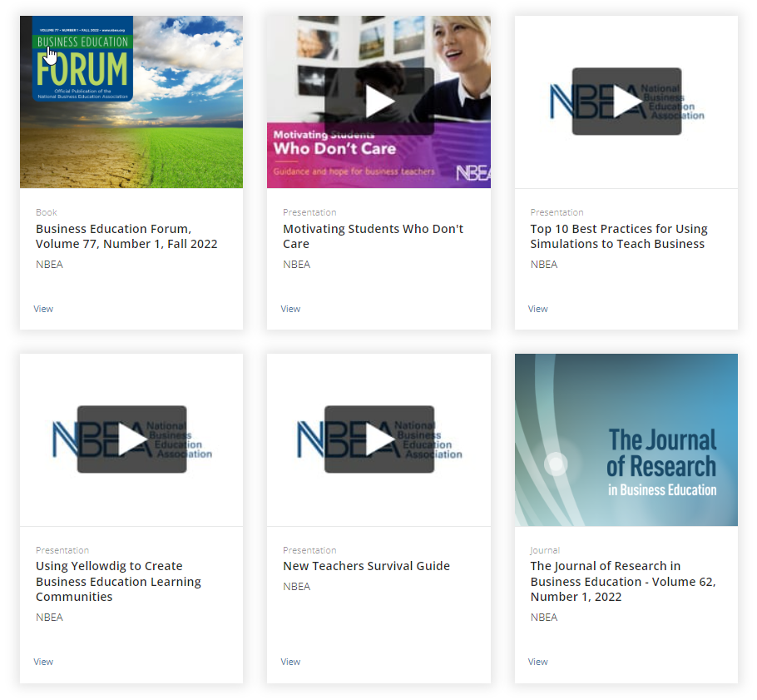
Task: Click View under Top 10 Best Practices card
Action: coord(537,309)
